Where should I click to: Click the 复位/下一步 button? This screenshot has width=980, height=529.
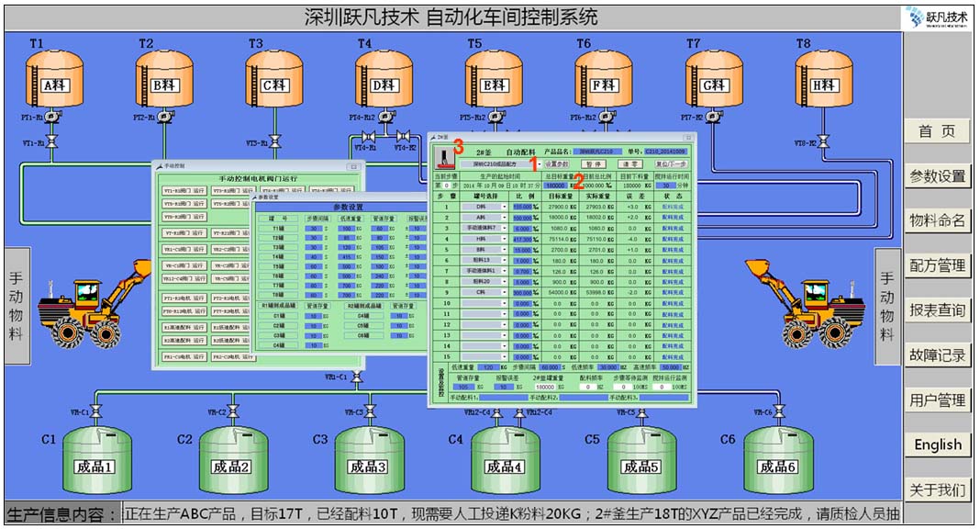[x=672, y=163]
